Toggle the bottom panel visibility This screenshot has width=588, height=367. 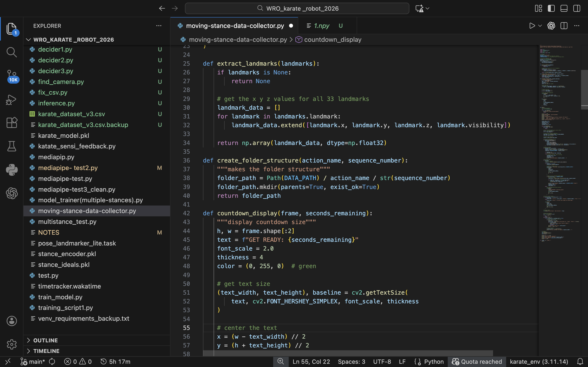point(564,9)
